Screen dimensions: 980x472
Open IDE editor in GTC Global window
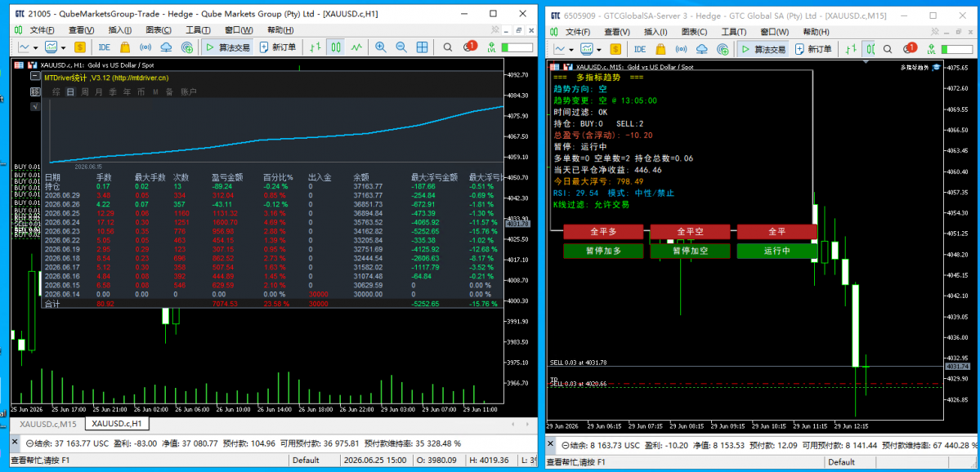click(x=640, y=49)
